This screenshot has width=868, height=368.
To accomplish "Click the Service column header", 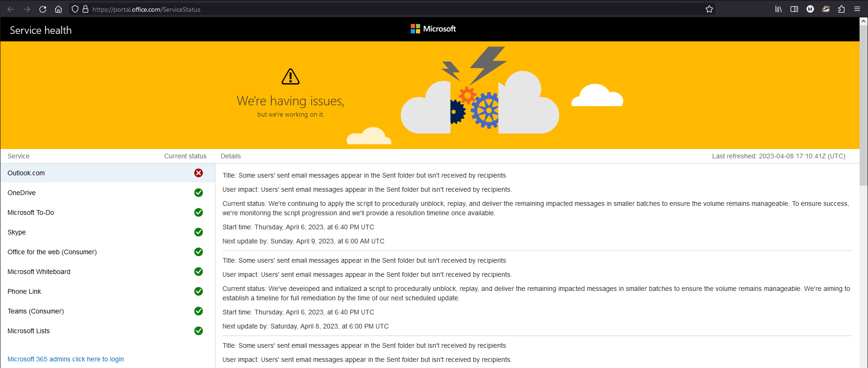I will (18, 156).
